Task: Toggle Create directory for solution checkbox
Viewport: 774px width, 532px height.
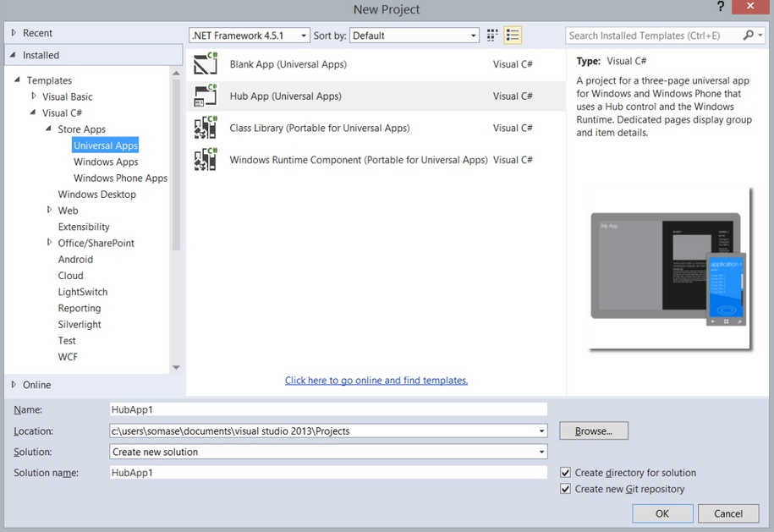Action: [x=566, y=473]
